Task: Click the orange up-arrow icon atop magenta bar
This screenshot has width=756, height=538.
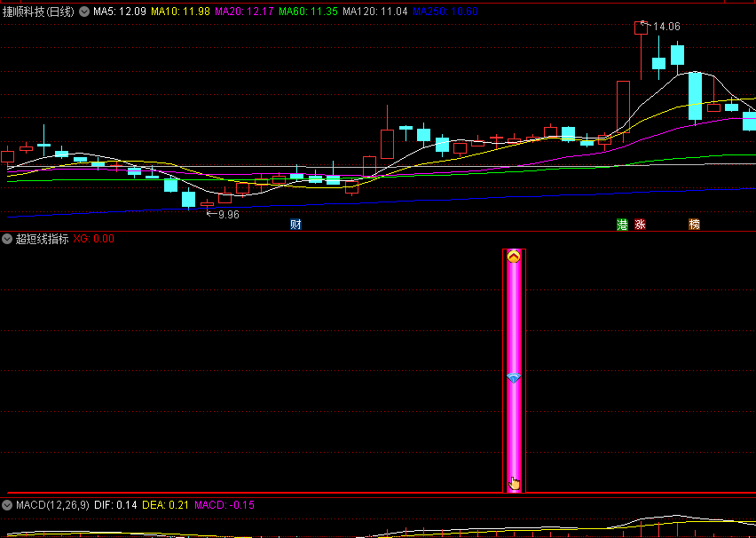Action: coord(514,257)
